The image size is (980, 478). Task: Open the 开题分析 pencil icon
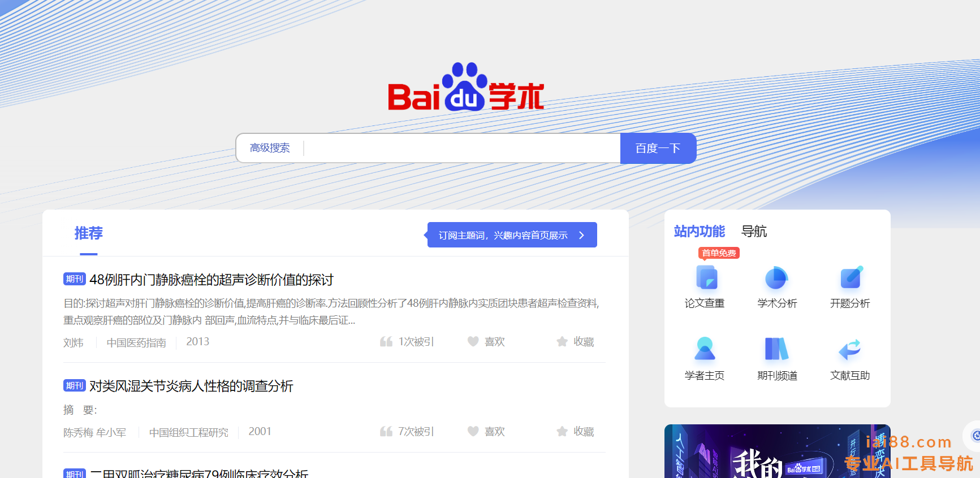pos(851,278)
